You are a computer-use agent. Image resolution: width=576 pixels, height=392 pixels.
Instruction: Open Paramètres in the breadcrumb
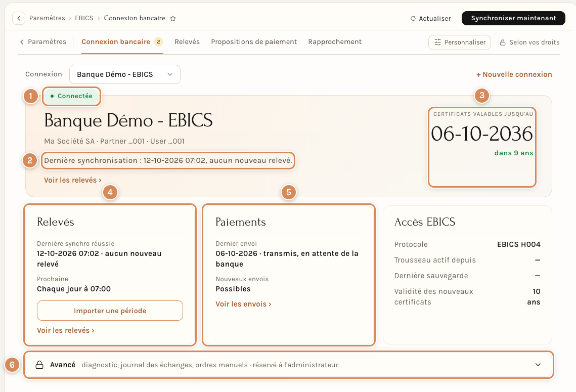click(x=47, y=18)
